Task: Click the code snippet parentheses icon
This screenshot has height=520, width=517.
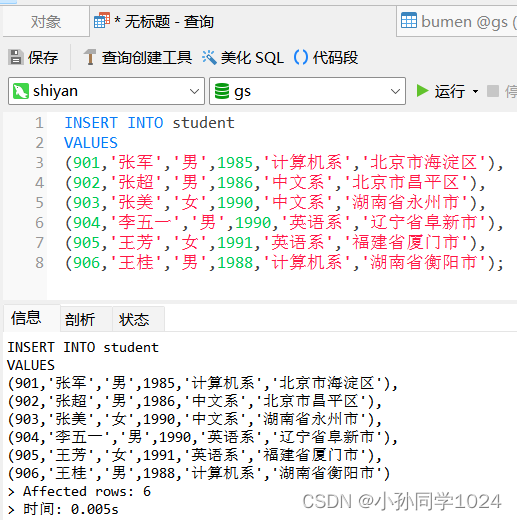Action: point(301,57)
